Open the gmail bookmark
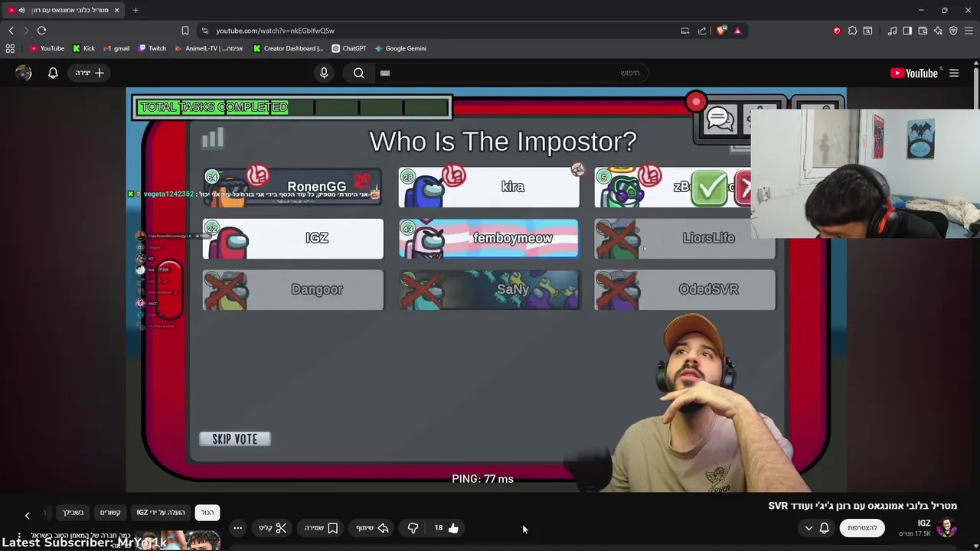This screenshot has height=551, width=980. 116,48
